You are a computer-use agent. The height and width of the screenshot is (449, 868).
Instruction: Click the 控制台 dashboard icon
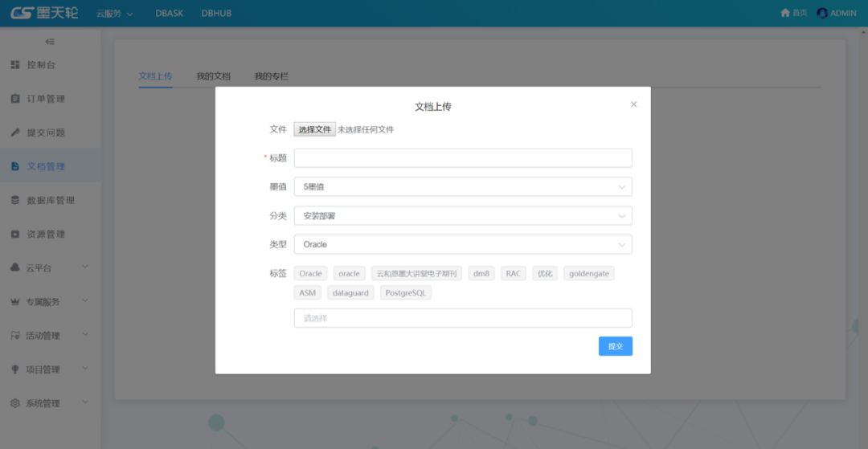click(x=14, y=64)
